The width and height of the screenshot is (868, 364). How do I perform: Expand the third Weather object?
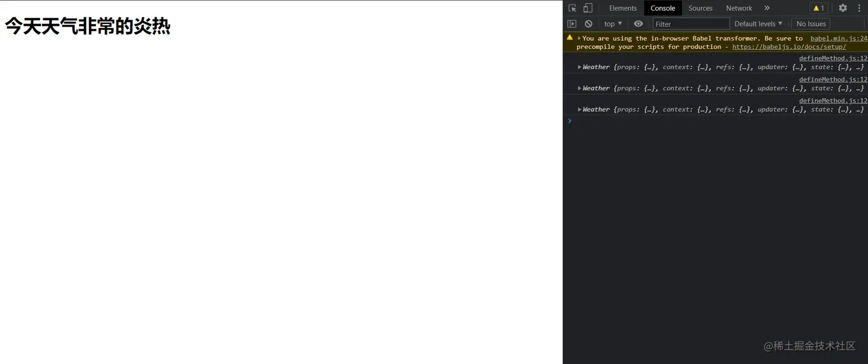point(580,110)
